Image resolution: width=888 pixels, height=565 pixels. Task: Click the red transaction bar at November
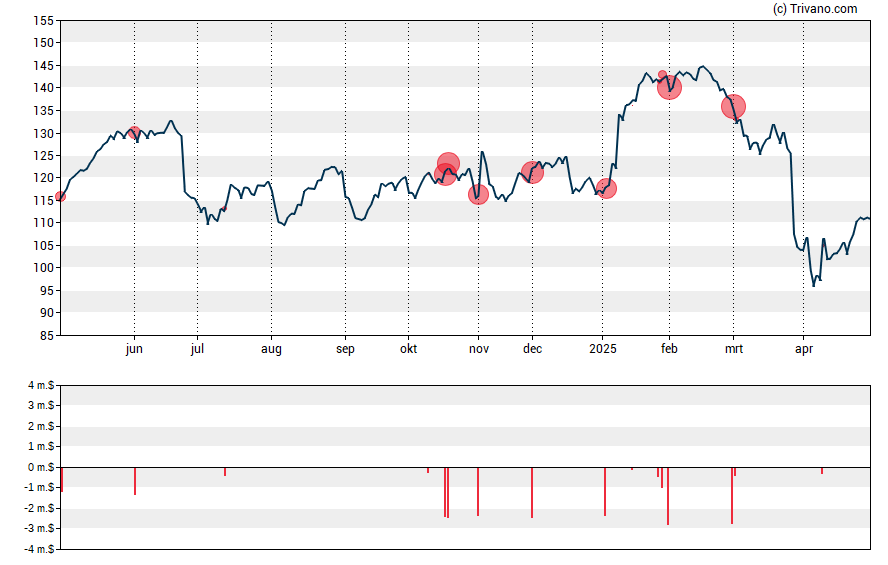(x=478, y=491)
